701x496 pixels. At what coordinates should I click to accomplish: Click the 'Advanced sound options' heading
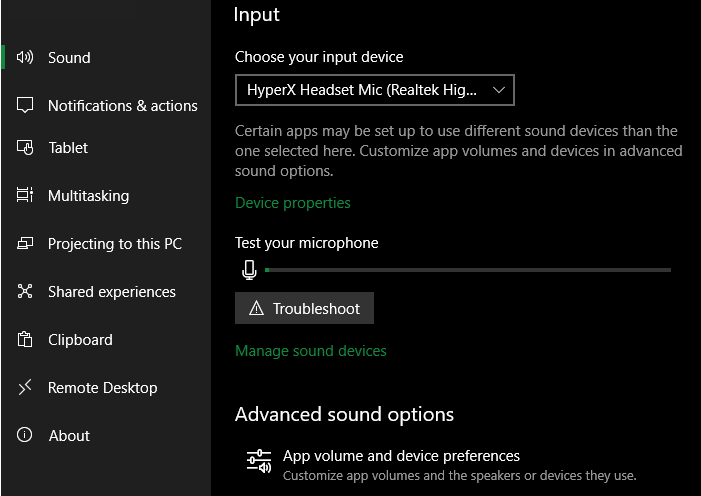(344, 414)
